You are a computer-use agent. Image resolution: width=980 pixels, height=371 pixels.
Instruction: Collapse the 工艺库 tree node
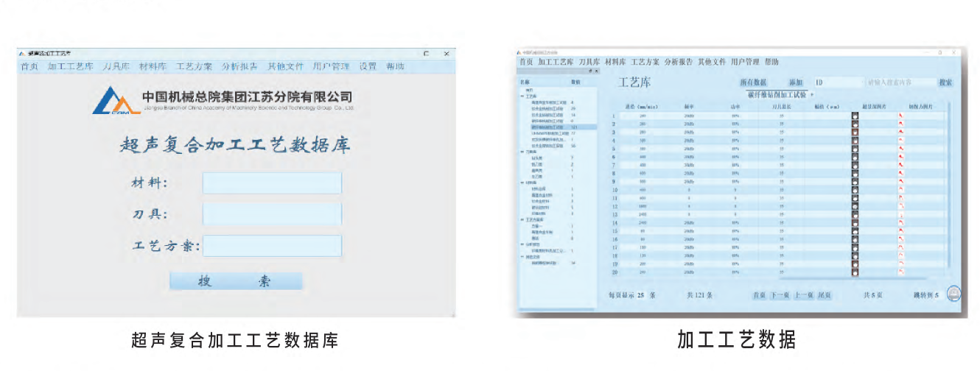[x=522, y=96]
